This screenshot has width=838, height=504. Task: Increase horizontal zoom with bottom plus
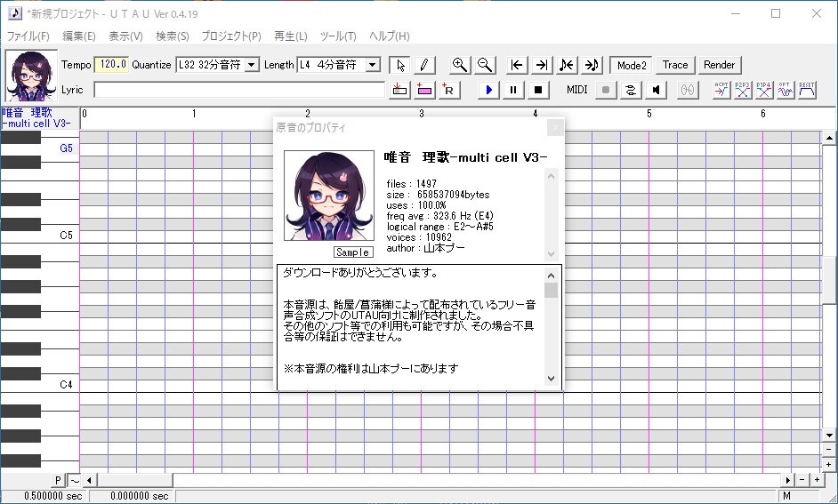817,480
